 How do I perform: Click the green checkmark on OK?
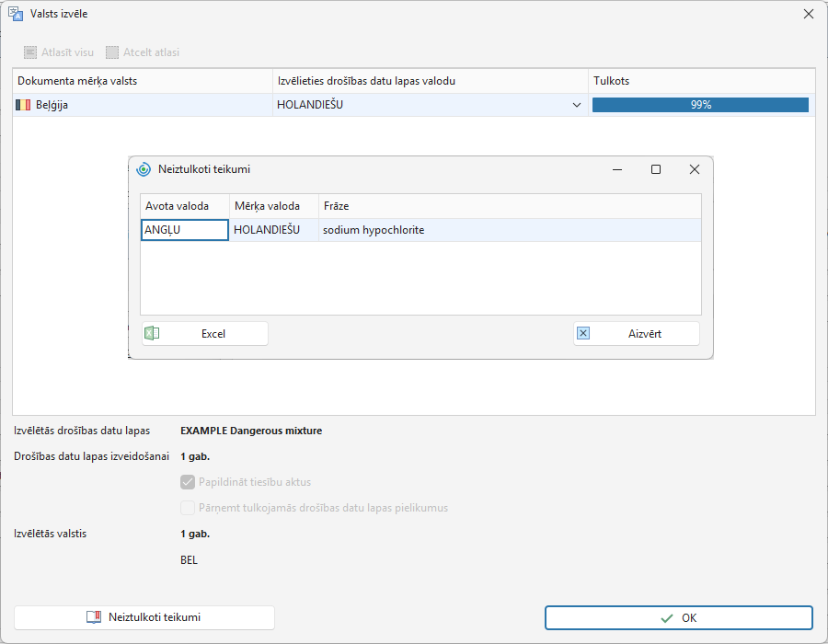click(667, 618)
